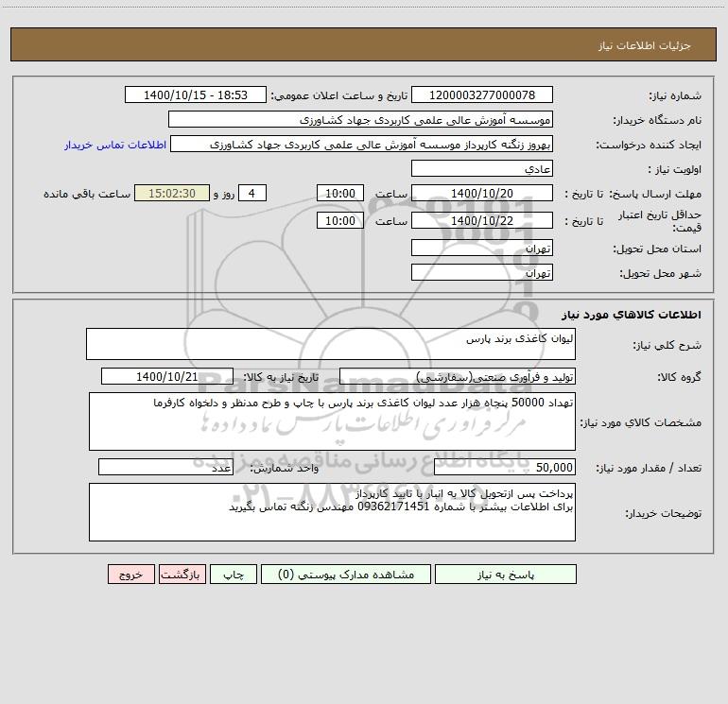The width and height of the screenshot is (728, 704).
Task: Select need number field 1200003277000078
Action: (x=482, y=94)
